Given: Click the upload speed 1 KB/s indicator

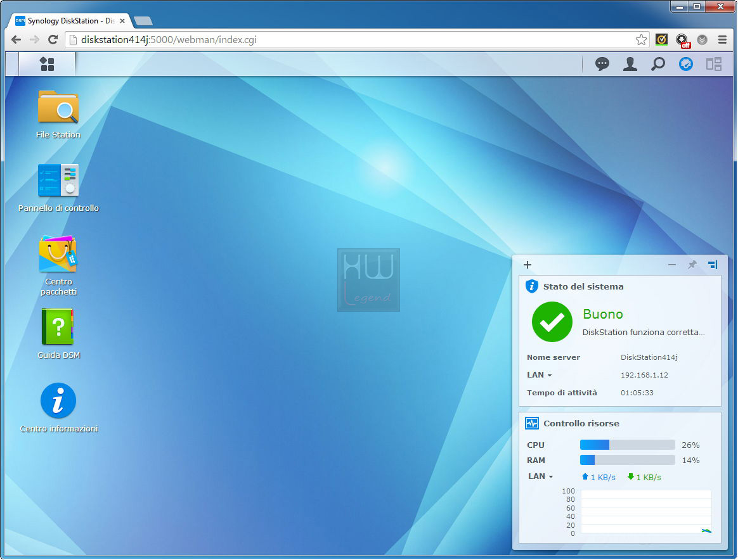Looking at the screenshot, I should [599, 477].
